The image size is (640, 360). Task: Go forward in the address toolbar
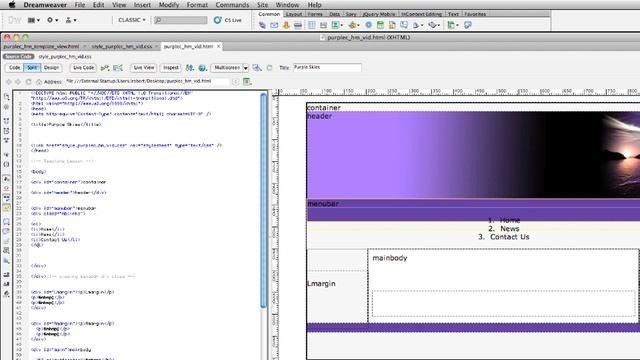point(18,82)
